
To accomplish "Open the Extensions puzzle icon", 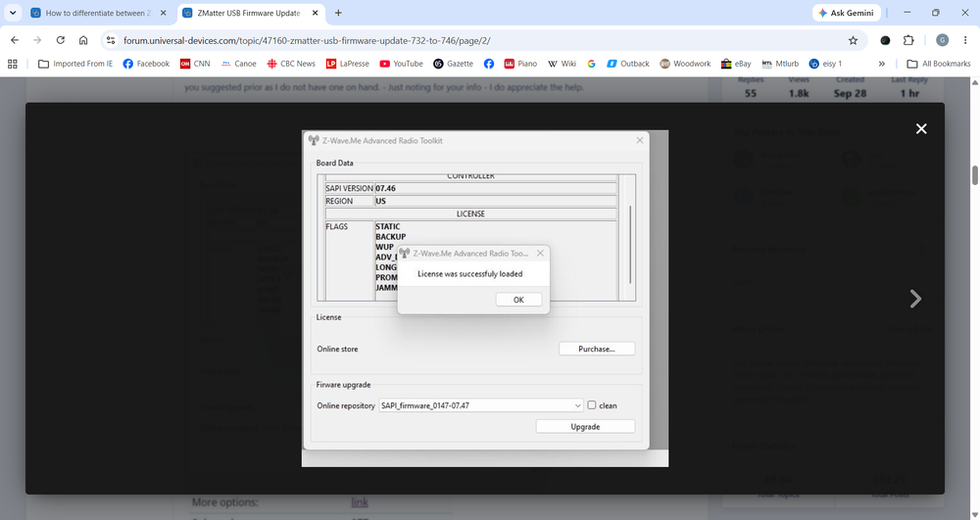I will pyautogui.click(x=908, y=40).
